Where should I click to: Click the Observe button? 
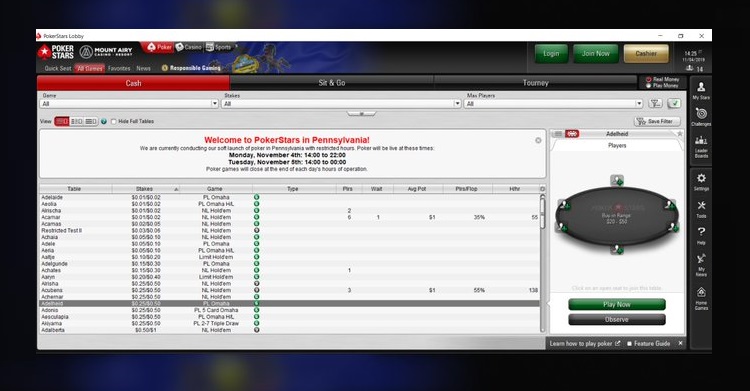point(617,319)
